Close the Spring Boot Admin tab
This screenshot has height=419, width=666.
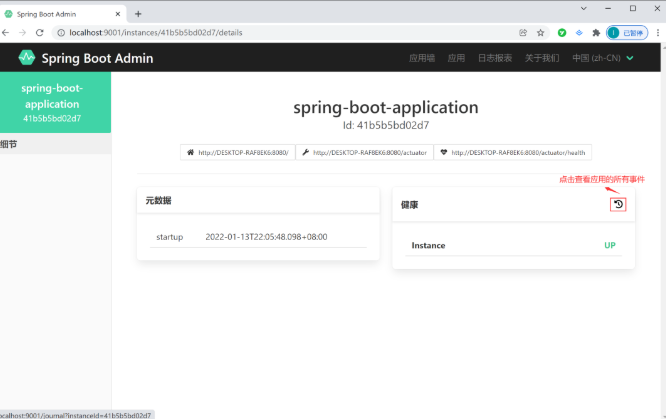click(x=118, y=14)
